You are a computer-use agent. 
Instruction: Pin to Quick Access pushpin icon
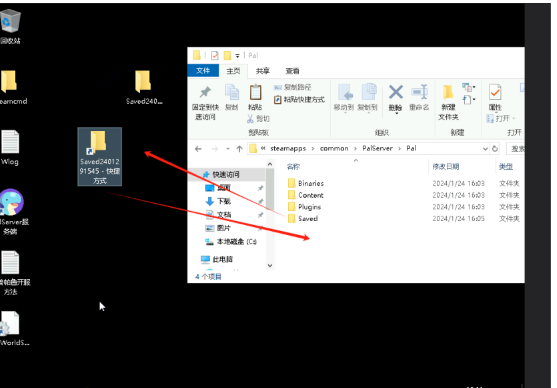click(x=205, y=92)
